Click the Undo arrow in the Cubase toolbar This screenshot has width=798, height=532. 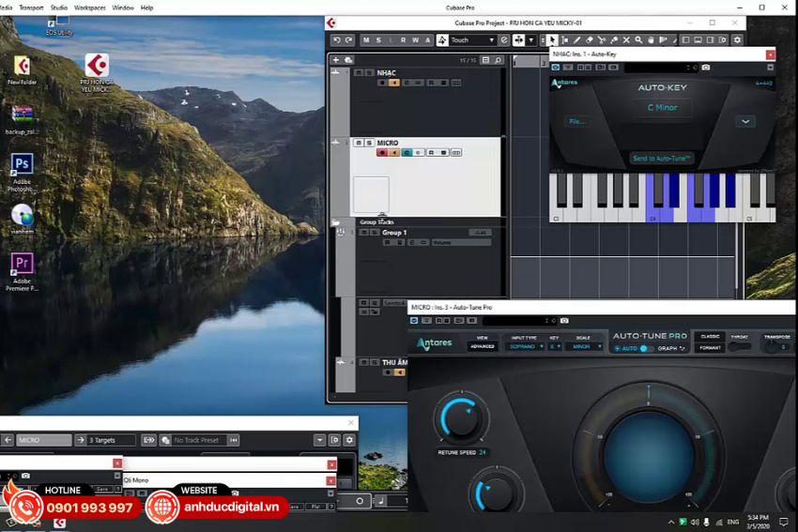[x=336, y=39]
